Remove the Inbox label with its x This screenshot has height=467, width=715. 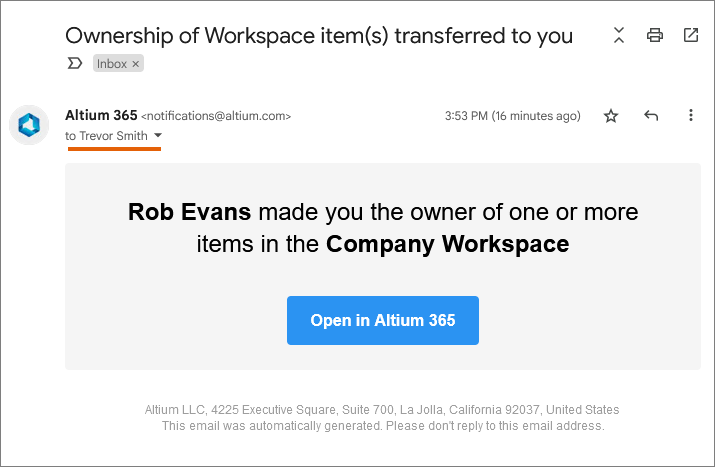point(135,64)
